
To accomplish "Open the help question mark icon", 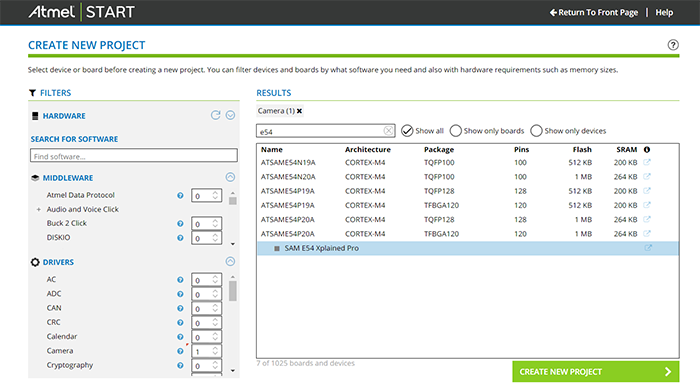I will [673, 45].
